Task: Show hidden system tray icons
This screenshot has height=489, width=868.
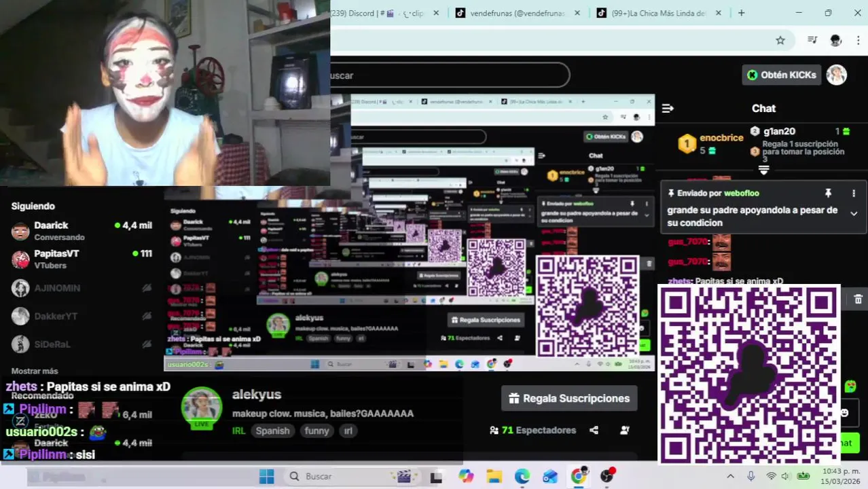Action: pos(730,476)
